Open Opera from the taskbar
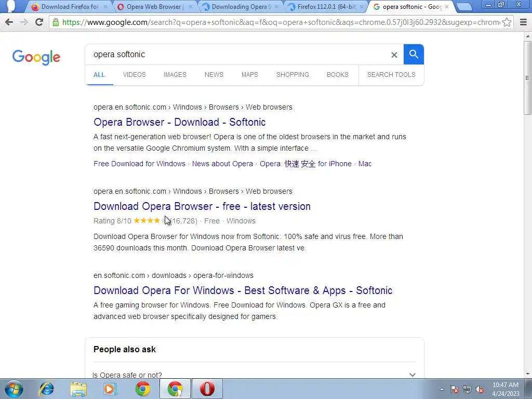This screenshot has height=399, width=532. pos(207,389)
